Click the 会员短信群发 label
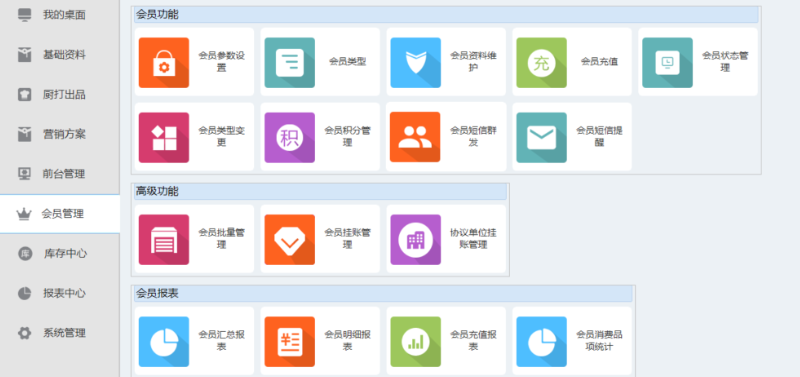 [x=473, y=137]
